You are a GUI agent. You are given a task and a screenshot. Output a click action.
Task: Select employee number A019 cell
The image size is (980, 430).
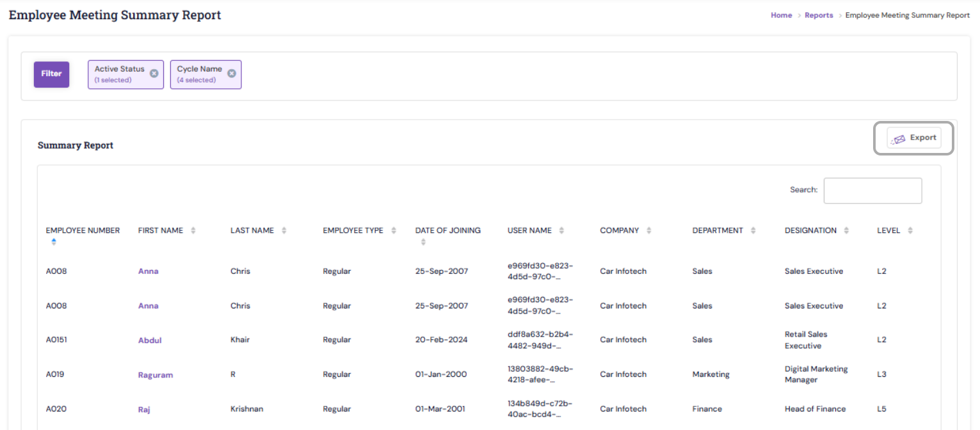click(55, 374)
